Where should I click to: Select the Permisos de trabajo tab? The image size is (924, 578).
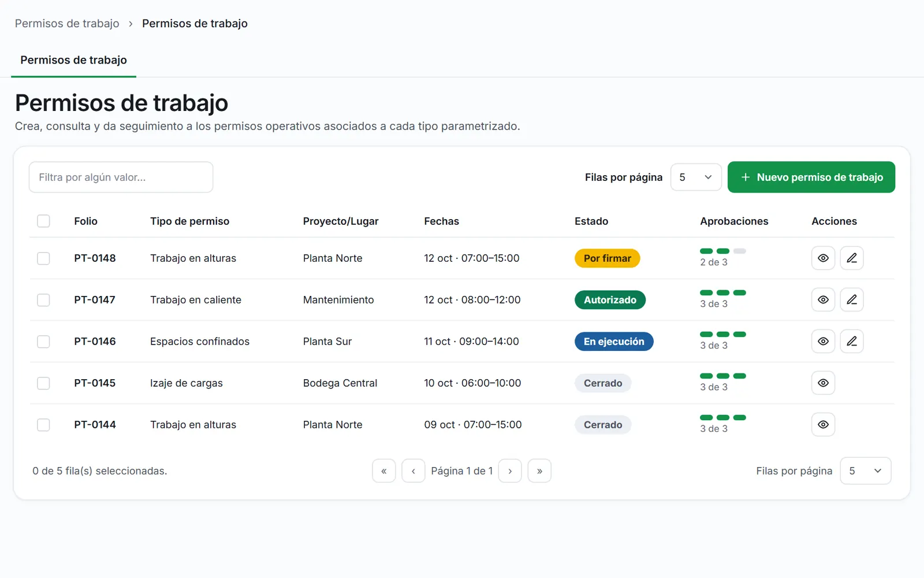point(73,60)
